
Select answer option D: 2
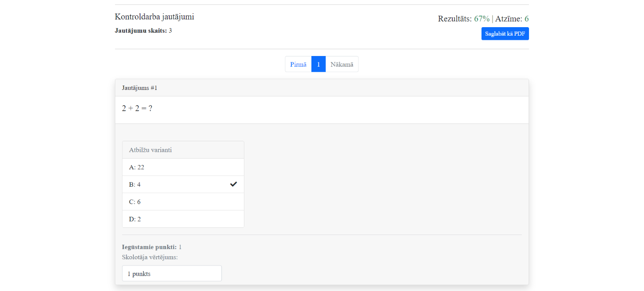pos(183,219)
